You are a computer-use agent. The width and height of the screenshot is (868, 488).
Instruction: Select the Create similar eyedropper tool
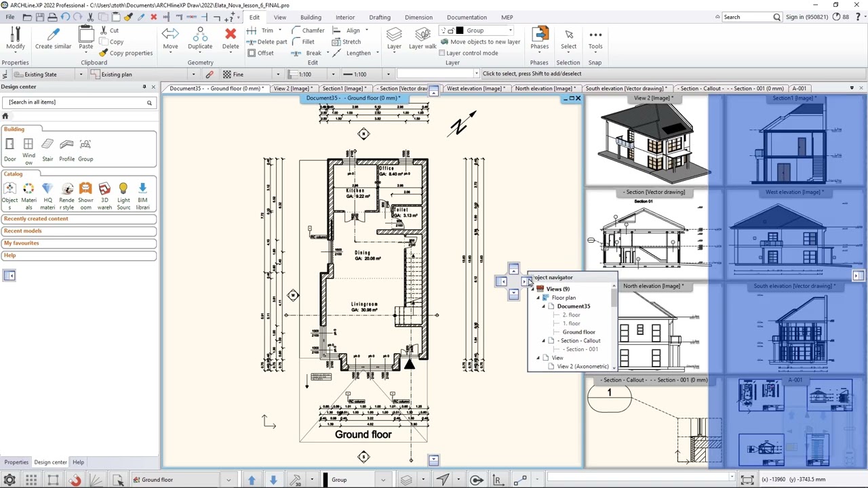53,39
